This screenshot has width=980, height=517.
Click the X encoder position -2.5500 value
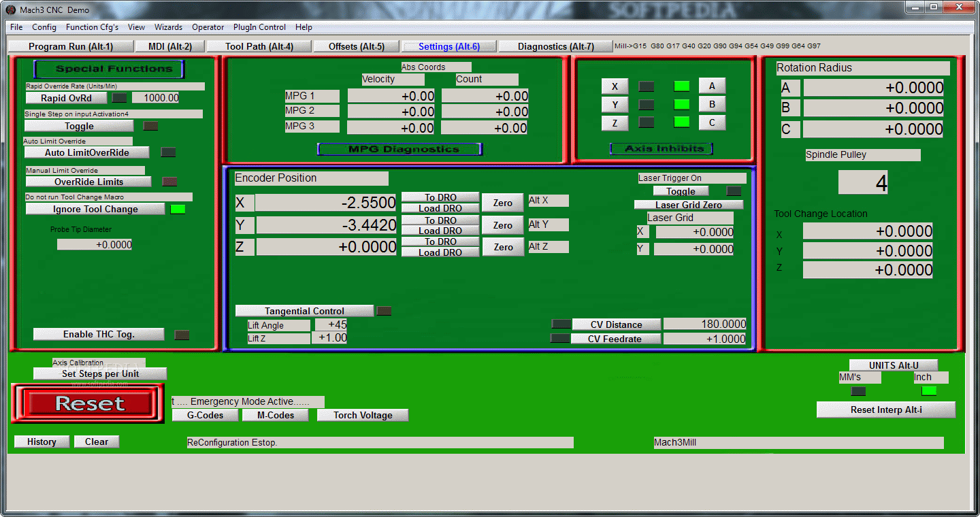click(326, 203)
